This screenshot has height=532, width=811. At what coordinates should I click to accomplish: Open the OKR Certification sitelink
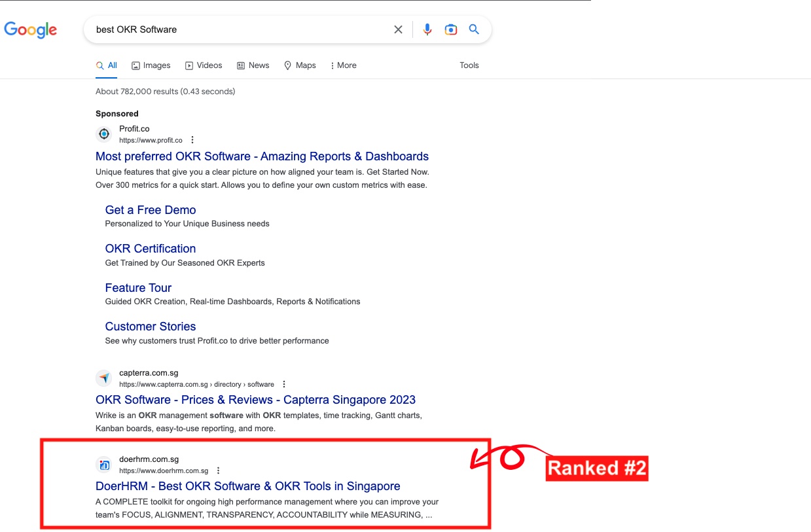(151, 249)
